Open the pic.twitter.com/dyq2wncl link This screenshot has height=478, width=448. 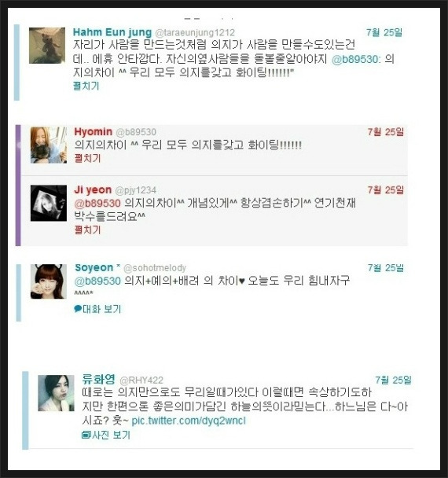(x=189, y=421)
